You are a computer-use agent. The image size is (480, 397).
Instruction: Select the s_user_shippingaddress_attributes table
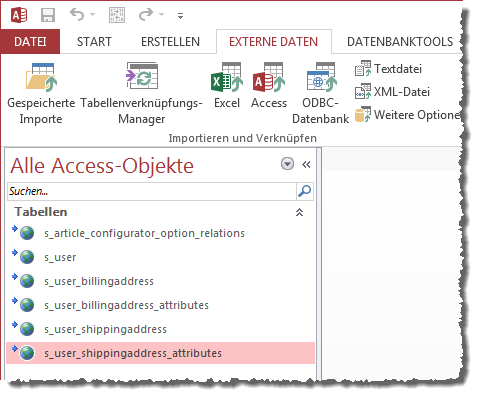coord(161,353)
